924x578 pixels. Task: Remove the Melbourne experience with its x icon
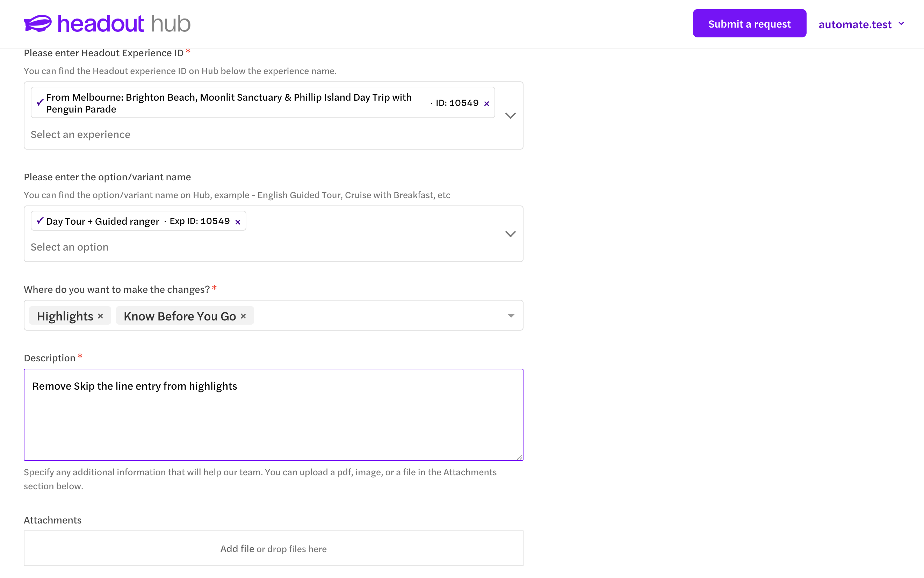(486, 103)
